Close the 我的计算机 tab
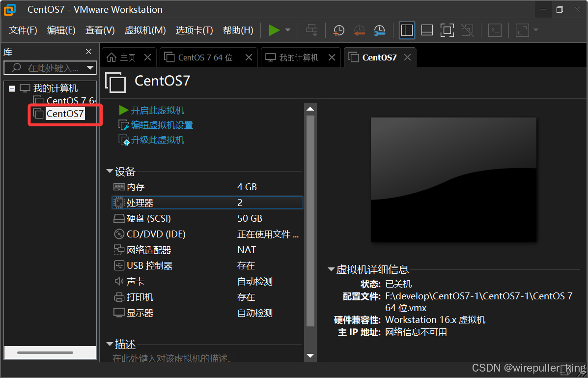The image size is (588, 378). pyautogui.click(x=332, y=58)
